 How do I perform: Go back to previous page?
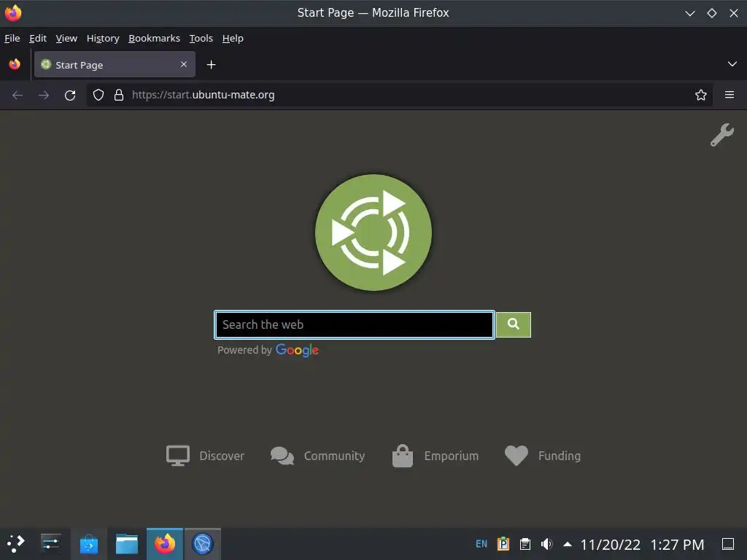point(18,96)
